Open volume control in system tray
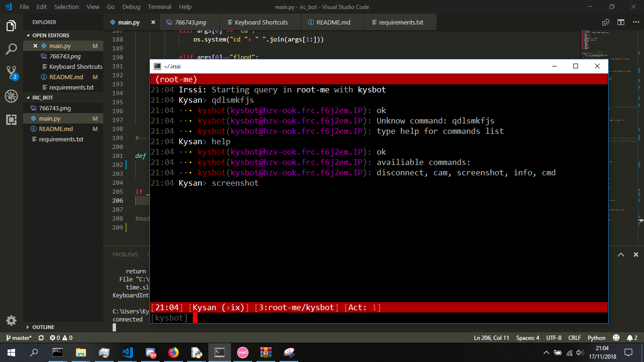Screen dimensions: 644x362 [x=580, y=352]
